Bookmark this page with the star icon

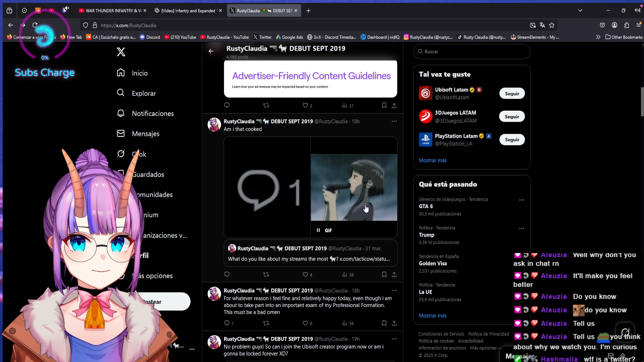pos(552,25)
